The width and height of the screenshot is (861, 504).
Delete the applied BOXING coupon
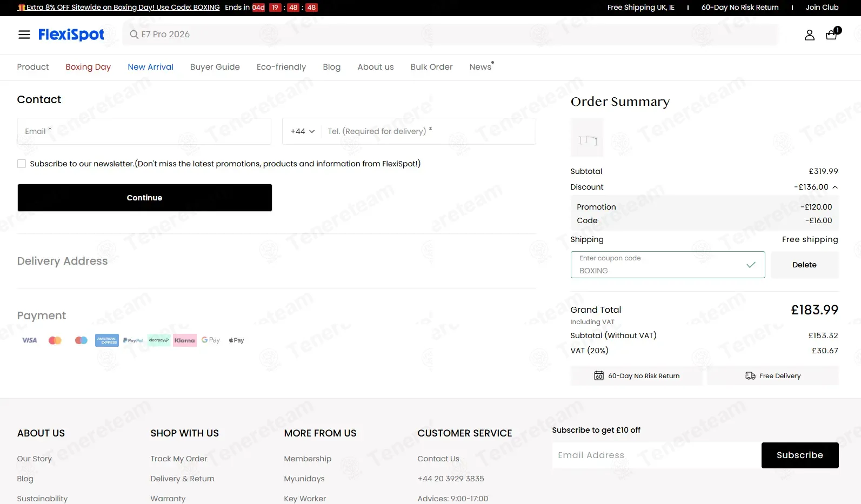pos(804,265)
